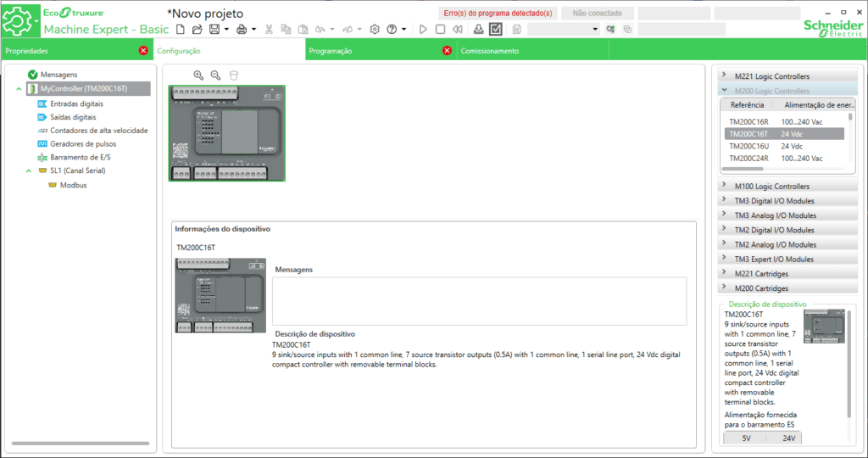Select TM200C16T 24 Vdc catalog row
The height and width of the screenshot is (458, 868).
(784, 134)
